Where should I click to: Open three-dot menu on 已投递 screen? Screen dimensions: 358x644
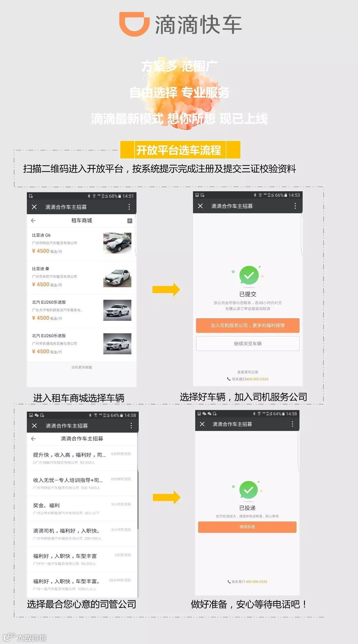click(292, 424)
